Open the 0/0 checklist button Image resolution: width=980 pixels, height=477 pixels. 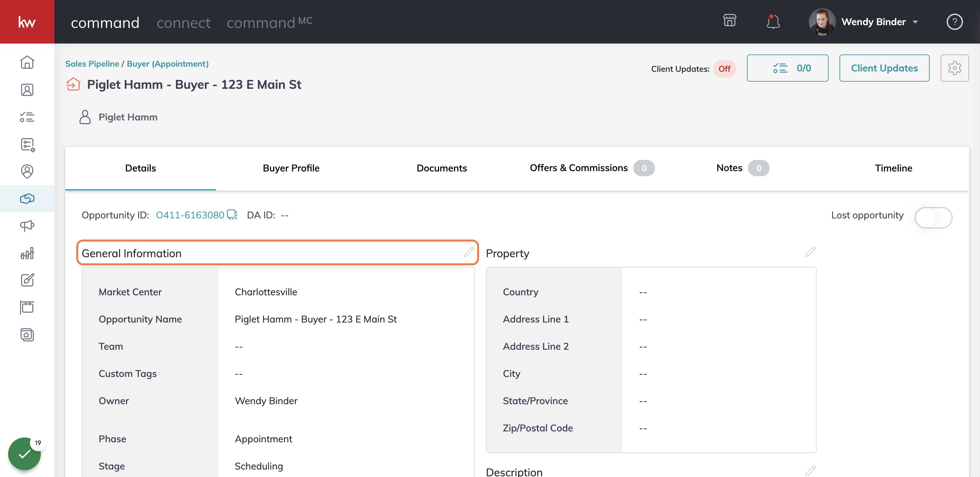[x=787, y=68]
